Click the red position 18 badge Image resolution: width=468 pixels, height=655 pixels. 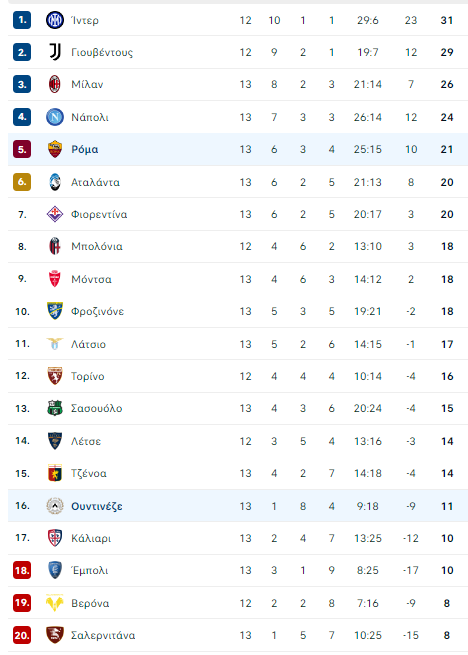point(22,570)
